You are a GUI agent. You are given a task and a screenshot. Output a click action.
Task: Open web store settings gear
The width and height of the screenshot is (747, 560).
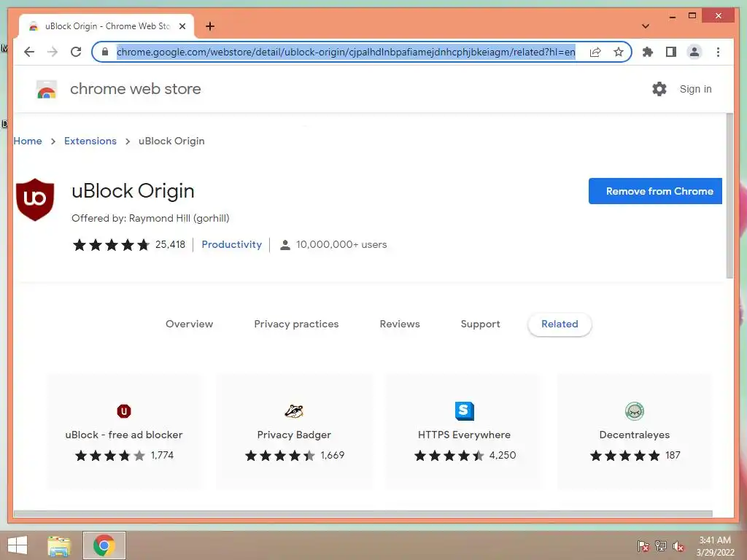point(659,89)
